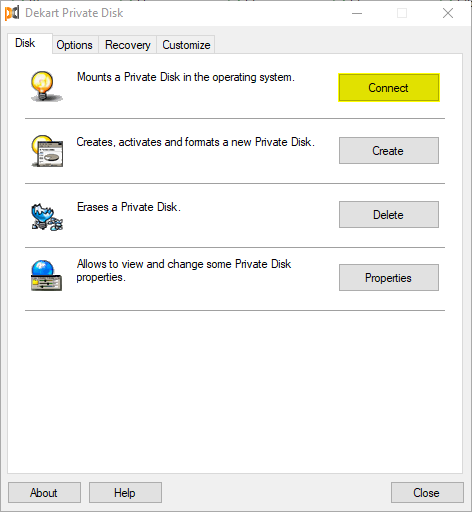The height and width of the screenshot is (512, 472).
Task: Click the Help button
Action: 125,492
